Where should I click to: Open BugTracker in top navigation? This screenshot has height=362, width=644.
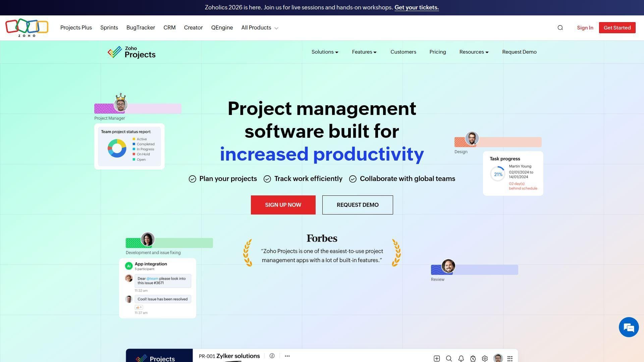tap(141, 28)
